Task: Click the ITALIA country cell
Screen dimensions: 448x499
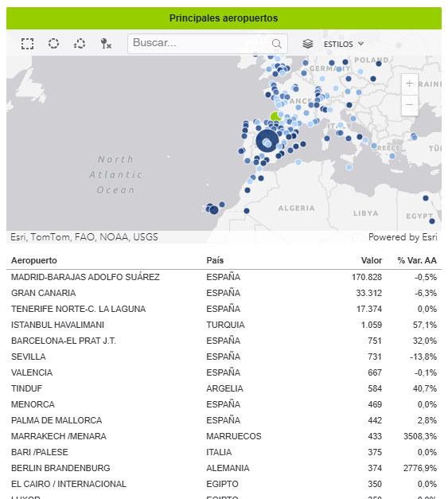Action: pyautogui.click(x=219, y=452)
